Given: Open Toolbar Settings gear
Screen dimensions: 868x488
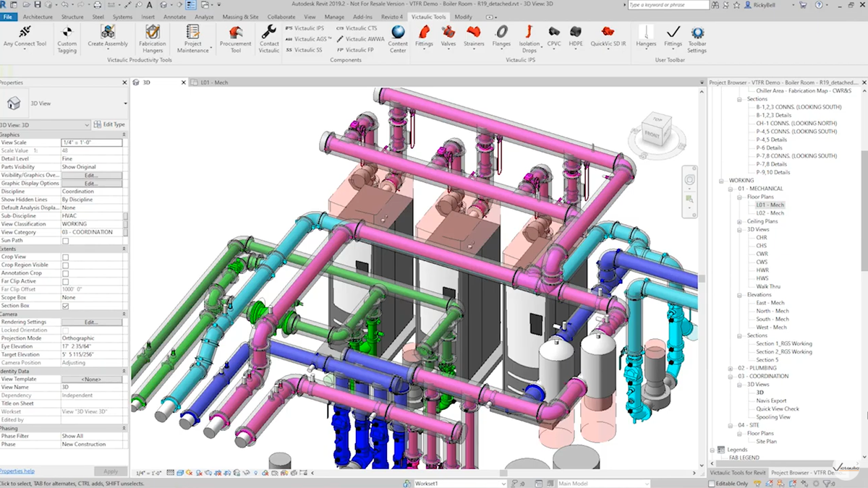Looking at the screenshot, I should pyautogui.click(x=697, y=39).
